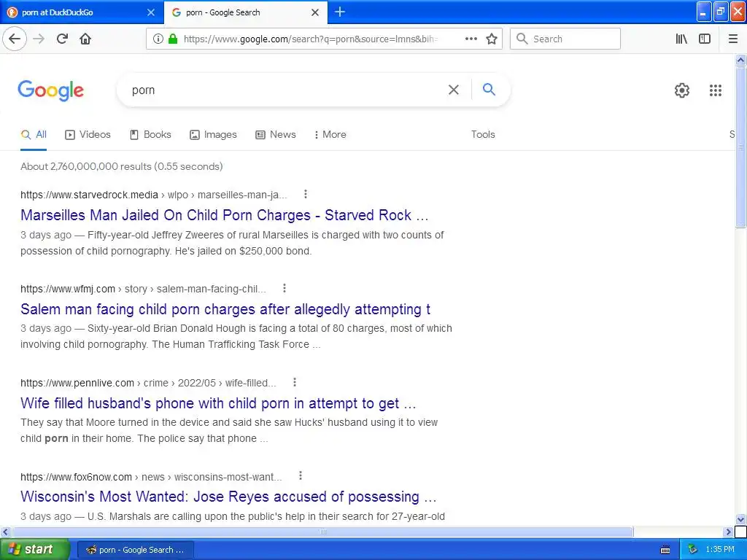Click the wfmj.com URL breadcrumb
The height and width of the screenshot is (560, 747).
[x=143, y=289]
